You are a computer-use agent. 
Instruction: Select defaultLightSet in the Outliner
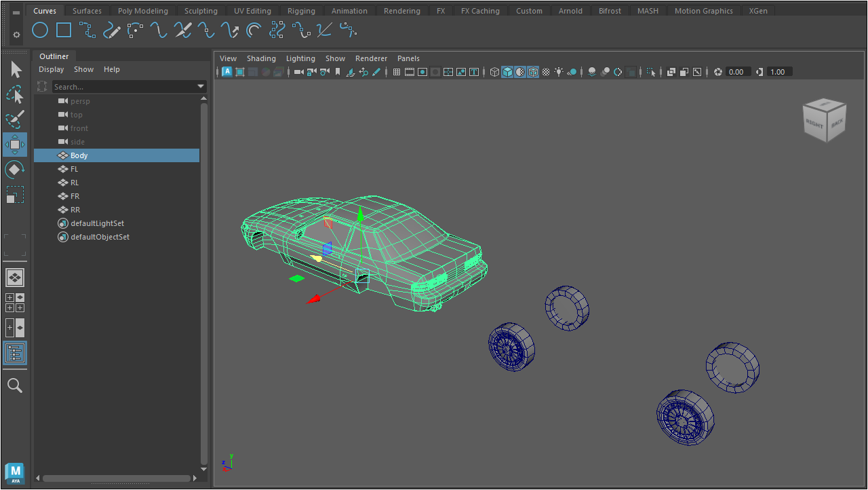[x=97, y=223]
